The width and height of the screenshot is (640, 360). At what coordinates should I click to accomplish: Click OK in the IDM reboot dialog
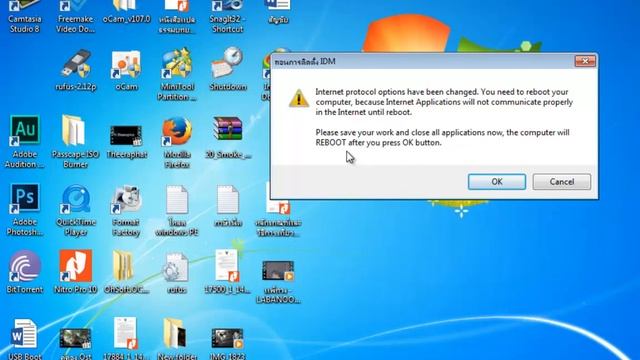497,182
